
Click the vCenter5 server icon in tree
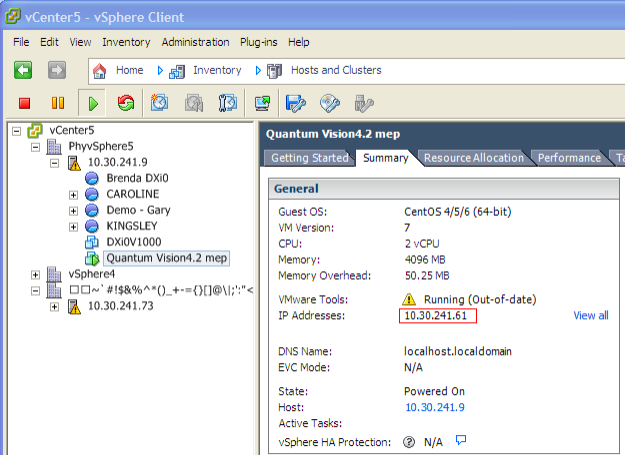(35, 131)
